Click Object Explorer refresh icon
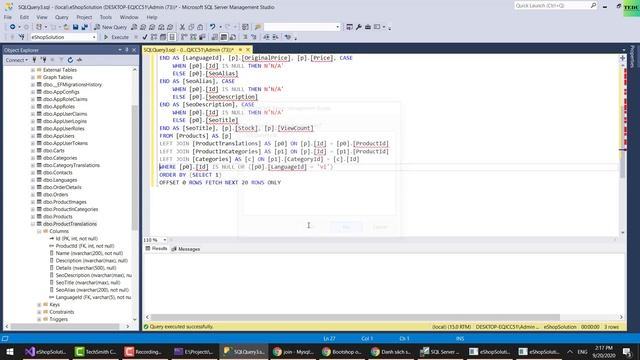Image resolution: width=640 pixels, height=360 pixels. [x=70, y=60]
